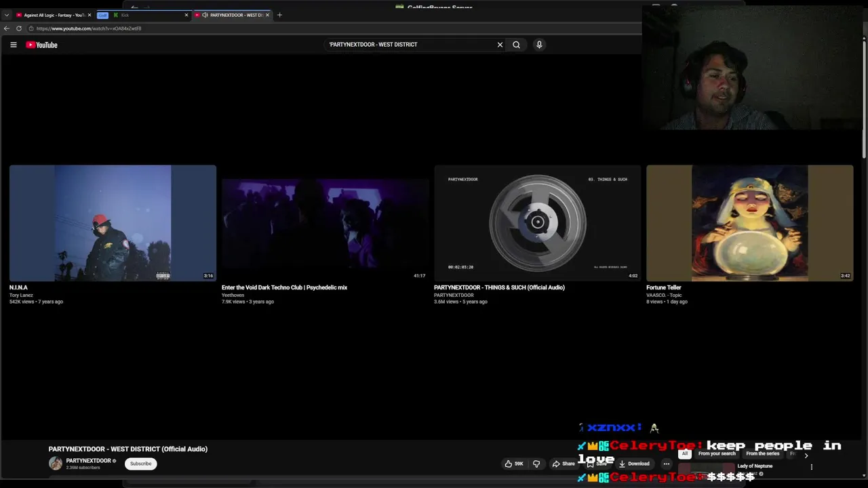Open the Yeethoven channel link
Image resolution: width=868 pixels, height=488 pixels.
click(233, 295)
